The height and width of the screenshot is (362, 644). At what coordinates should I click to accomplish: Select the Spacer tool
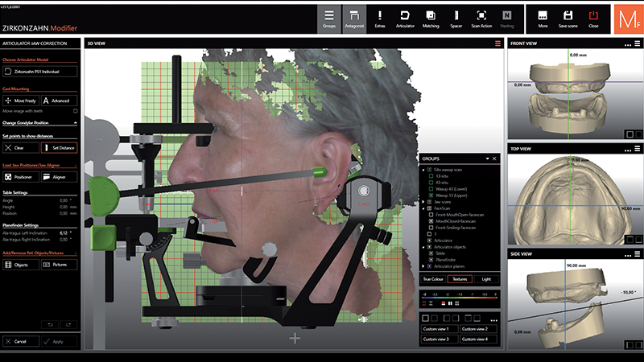pos(456,19)
